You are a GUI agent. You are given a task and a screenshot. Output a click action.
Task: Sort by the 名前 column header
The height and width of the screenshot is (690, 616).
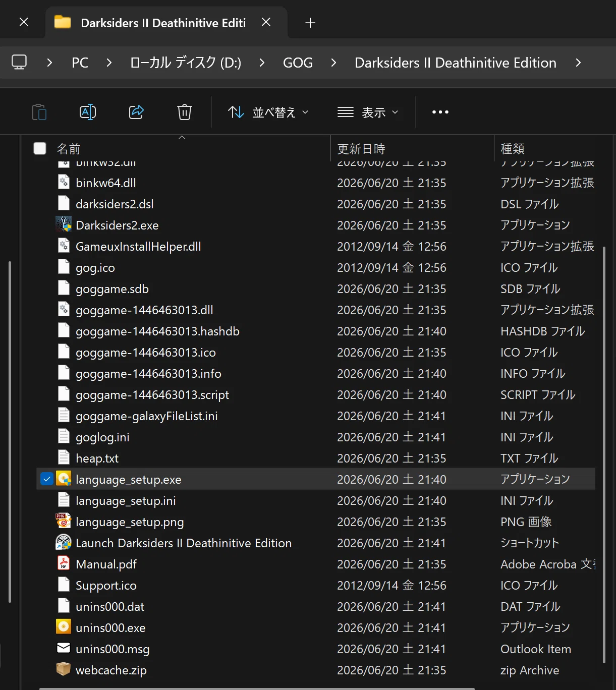69,149
